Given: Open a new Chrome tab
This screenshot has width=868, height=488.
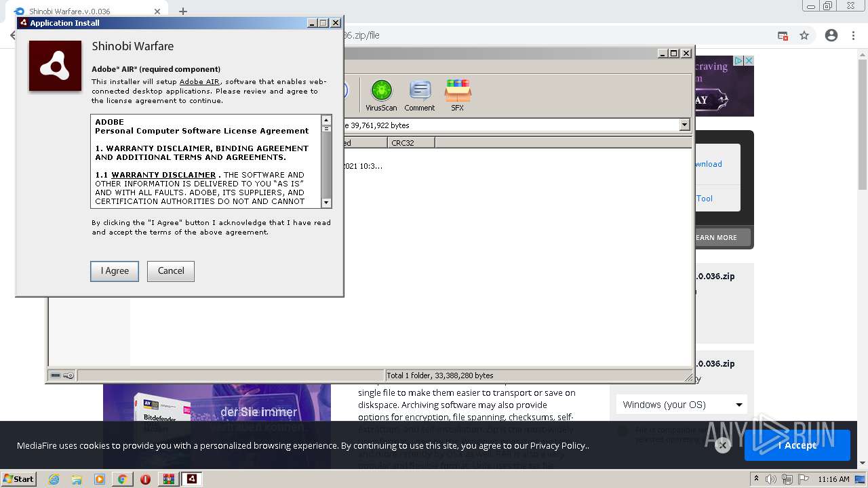Looking at the screenshot, I should pos(182,11).
